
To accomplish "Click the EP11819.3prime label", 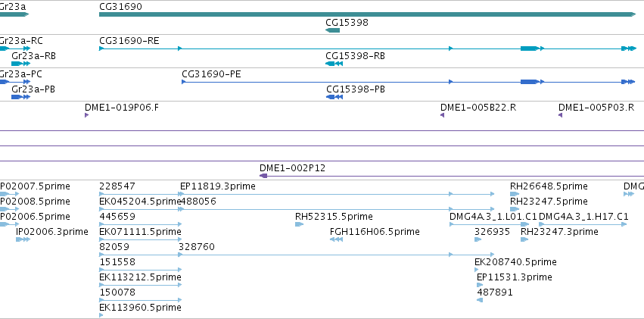I will pyautogui.click(x=218, y=186).
